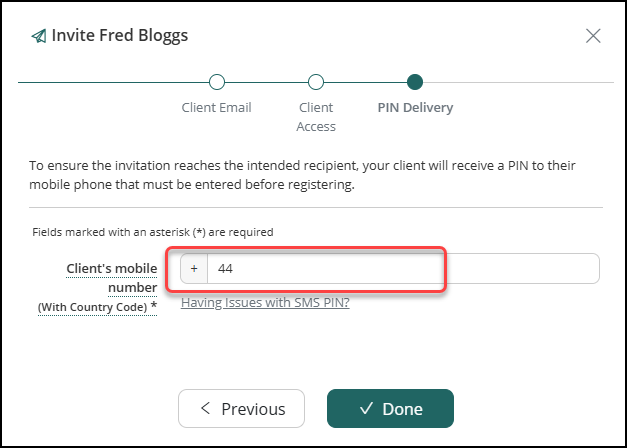Click the Client's mobile number label
The width and height of the screenshot is (627, 448).
[x=112, y=278]
